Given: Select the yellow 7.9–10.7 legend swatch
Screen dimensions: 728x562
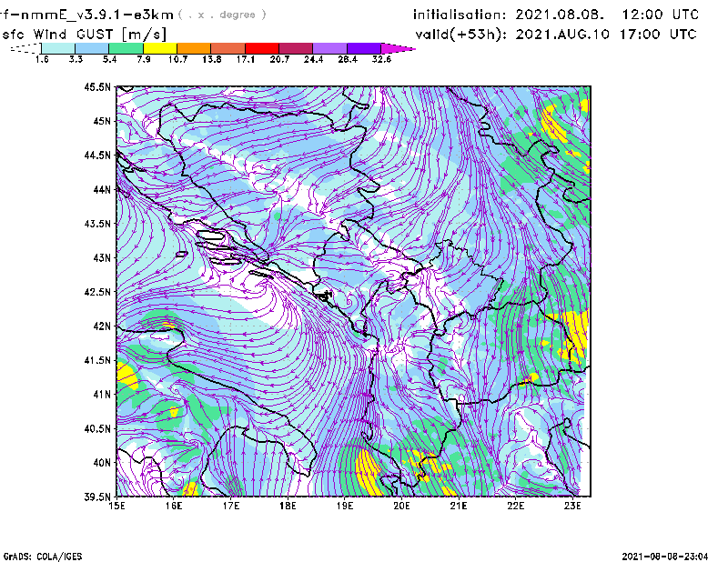Looking at the screenshot, I should 160,48.
